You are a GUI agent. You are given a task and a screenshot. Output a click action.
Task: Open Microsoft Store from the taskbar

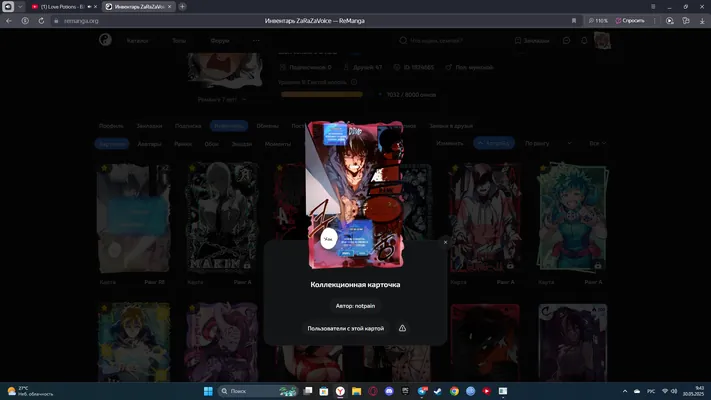tap(324, 391)
